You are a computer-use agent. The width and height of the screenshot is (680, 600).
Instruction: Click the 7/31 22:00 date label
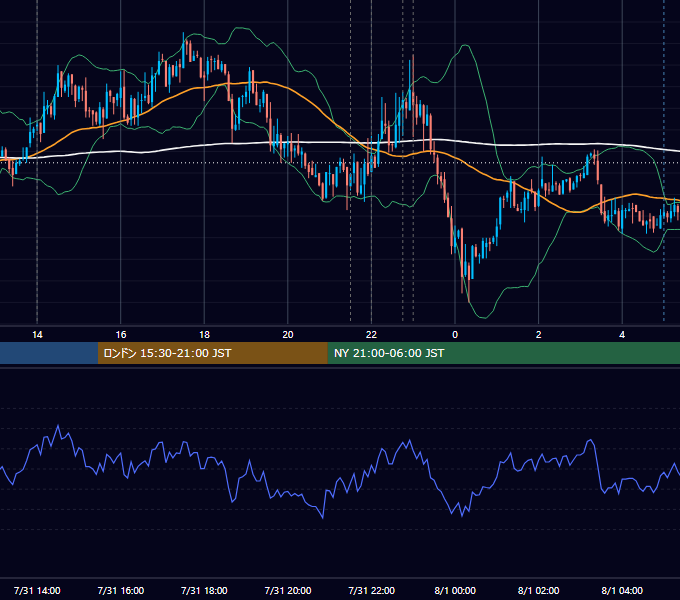(x=372, y=590)
